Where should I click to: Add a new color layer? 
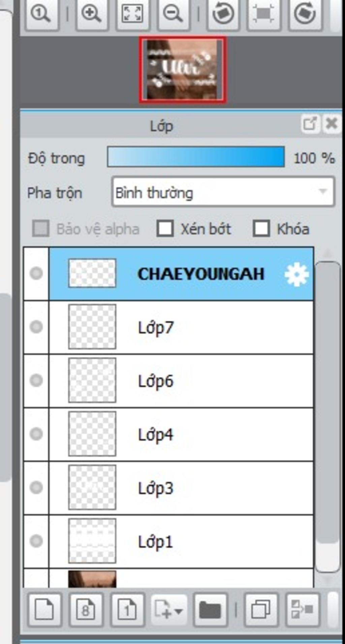coord(44,610)
